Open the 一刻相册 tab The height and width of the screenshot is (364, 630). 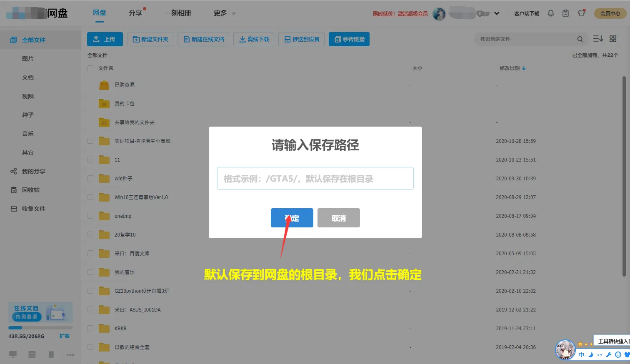(178, 13)
